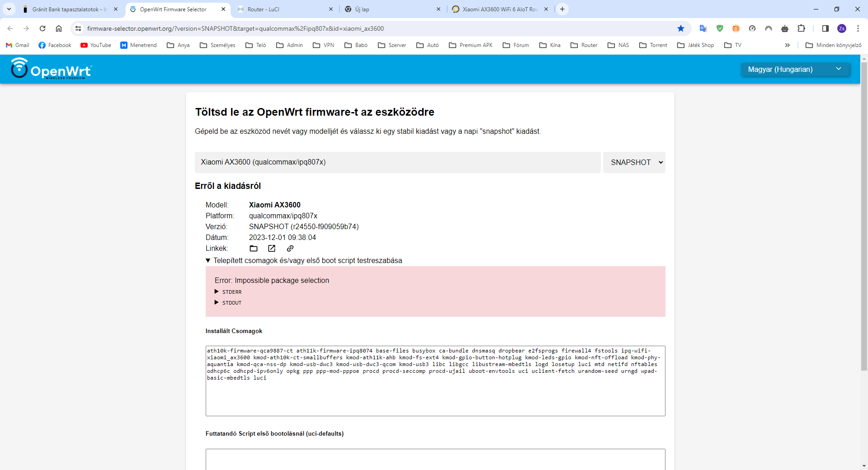Click the orange extension icon
The height and width of the screenshot is (470, 868).
coord(736,28)
